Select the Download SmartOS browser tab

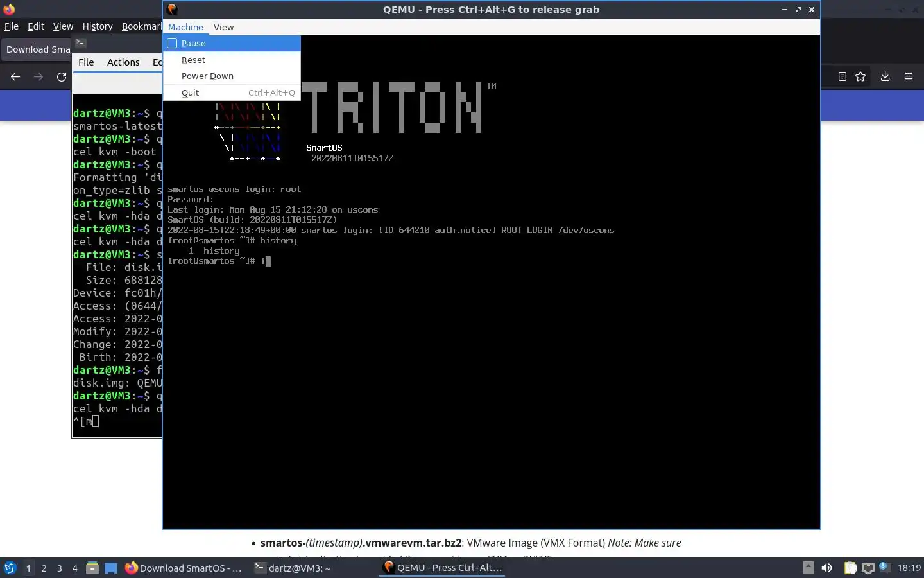point(37,49)
